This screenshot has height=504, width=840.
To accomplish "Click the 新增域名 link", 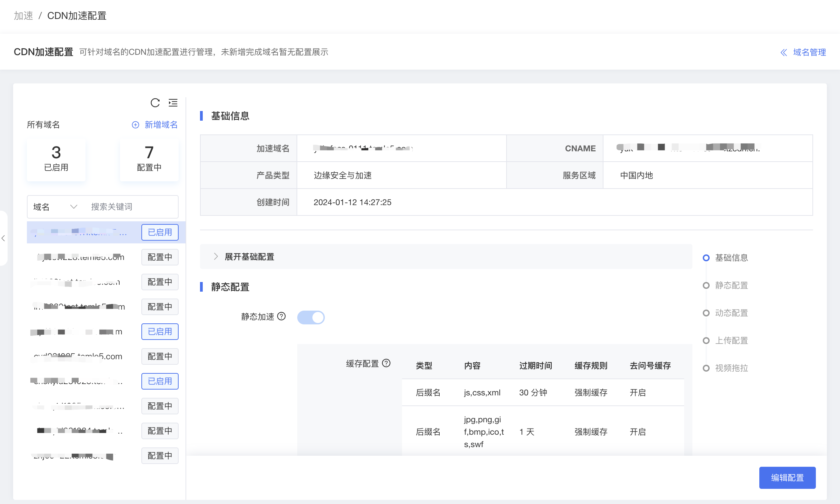I will point(161,125).
